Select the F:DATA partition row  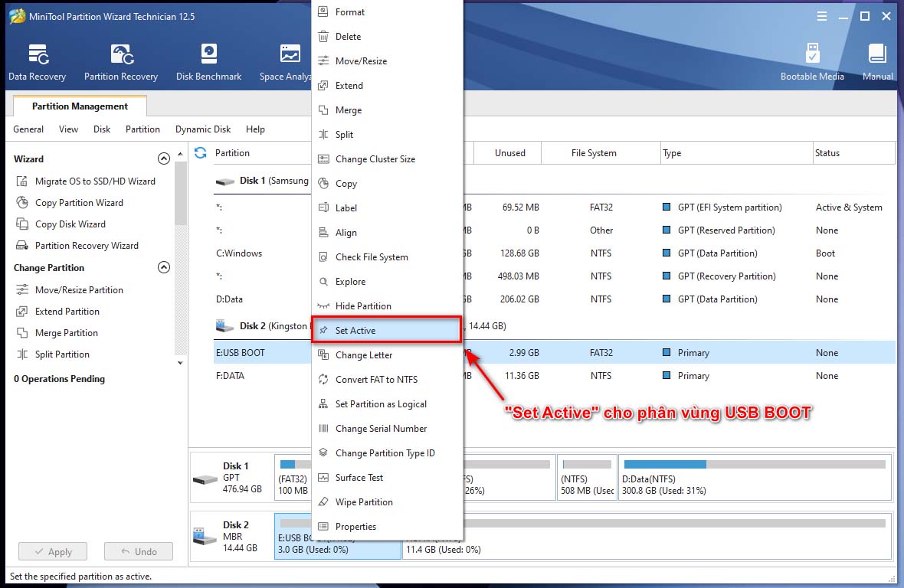pos(553,375)
